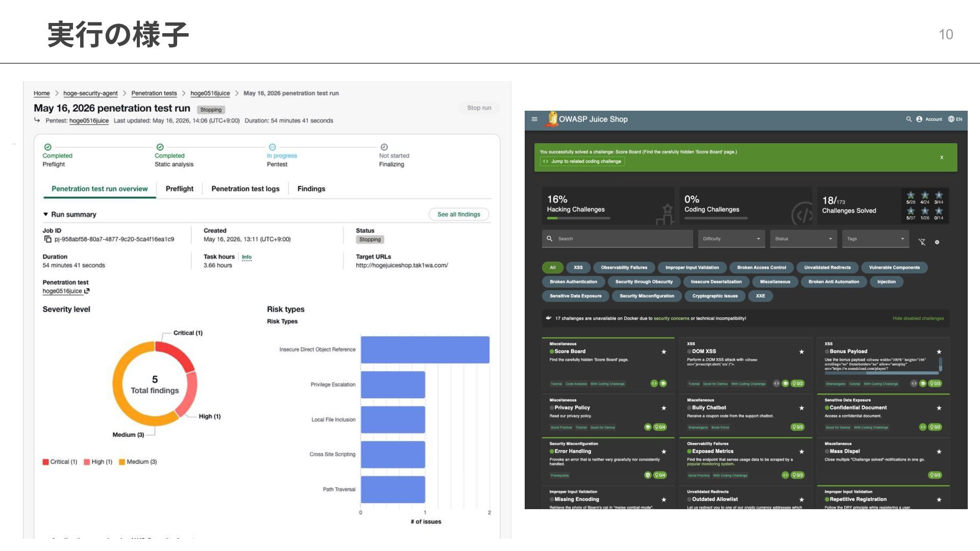Click the challenge Search input field
This screenshot has width=980, height=551.
tap(617, 239)
